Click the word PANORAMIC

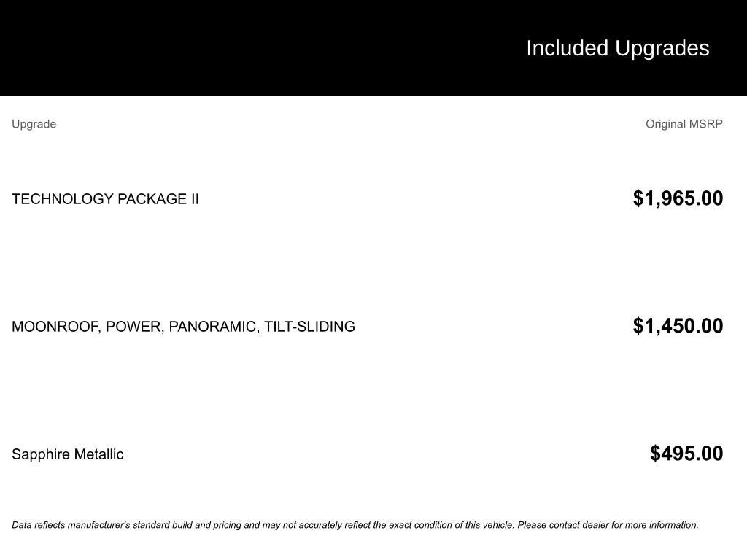click(x=213, y=327)
